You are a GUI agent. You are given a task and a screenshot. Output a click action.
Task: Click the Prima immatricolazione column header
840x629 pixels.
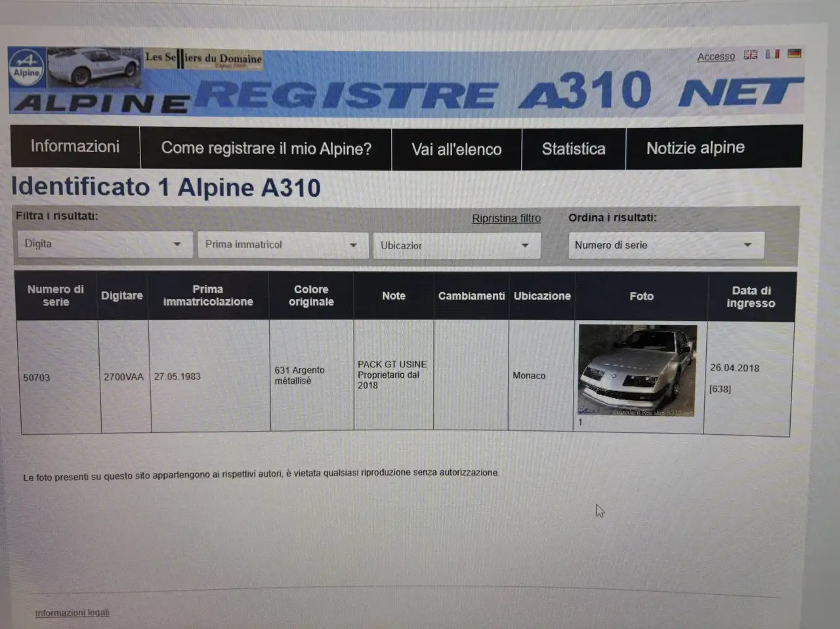pyautogui.click(x=208, y=296)
